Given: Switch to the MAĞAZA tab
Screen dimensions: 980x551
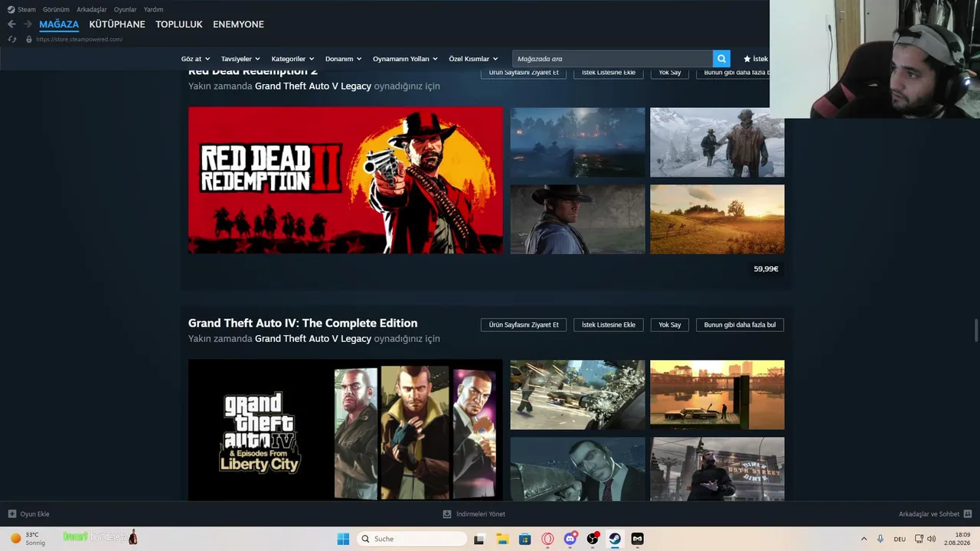Looking at the screenshot, I should point(59,24).
